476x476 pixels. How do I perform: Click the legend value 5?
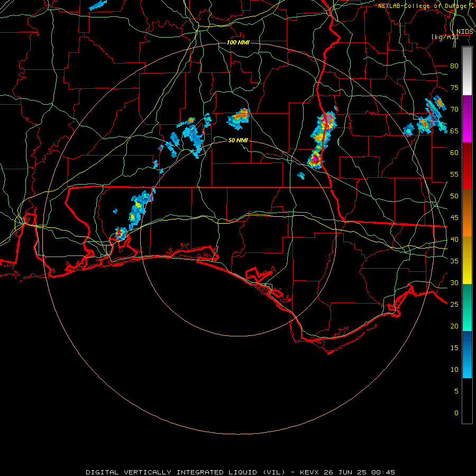click(456, 391)
